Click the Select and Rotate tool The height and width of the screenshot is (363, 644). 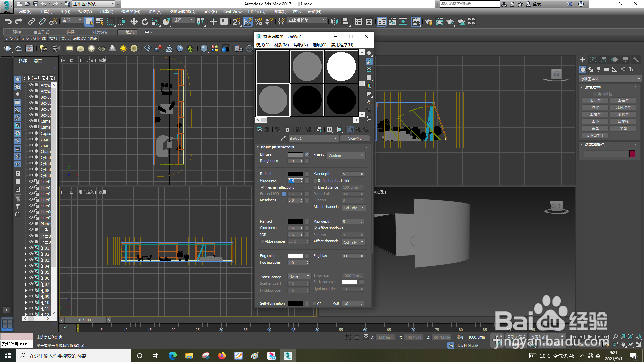[x=145, y=22]
